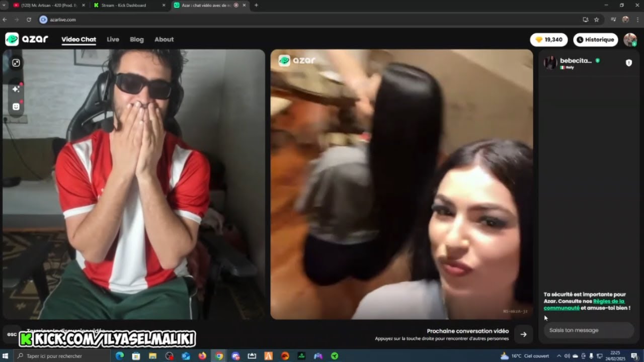Screen dimensions: 644x362
Task: Expand the hidden system tray icons chevron
Action: click(x=558, y=356)
